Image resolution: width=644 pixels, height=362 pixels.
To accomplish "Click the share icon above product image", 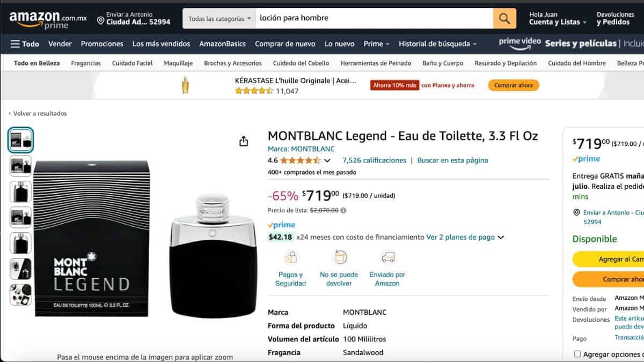I will [244, 141].
